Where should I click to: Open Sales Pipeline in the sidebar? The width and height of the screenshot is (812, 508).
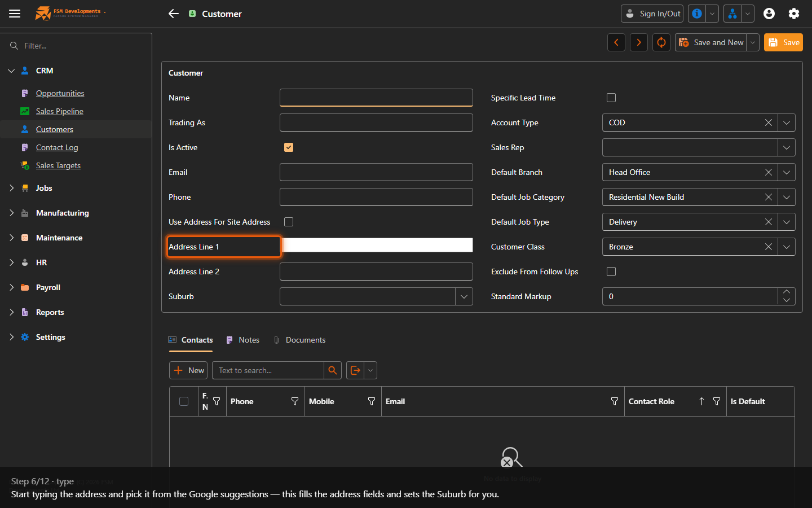59,111
